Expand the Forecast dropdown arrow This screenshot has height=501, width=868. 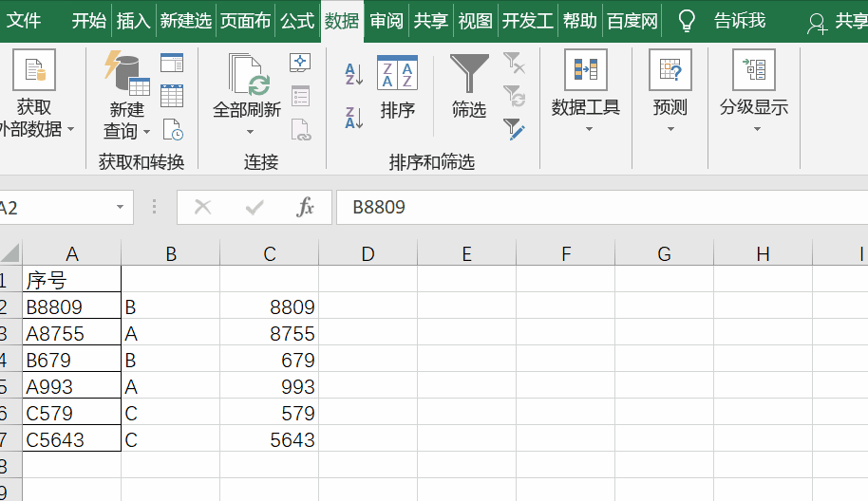pyautogui.click(x=670, y=129)
